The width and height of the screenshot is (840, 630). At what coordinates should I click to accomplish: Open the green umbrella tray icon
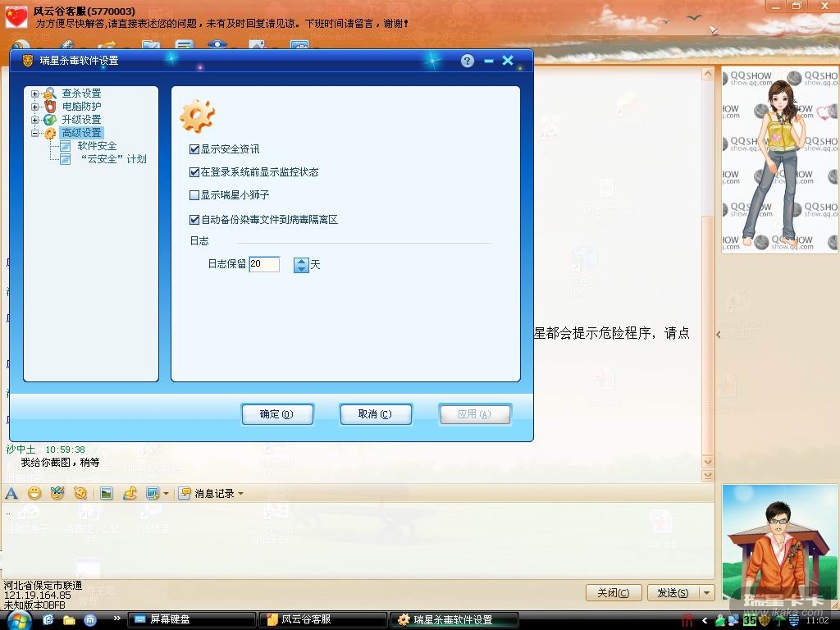click(x=779, y=620)
